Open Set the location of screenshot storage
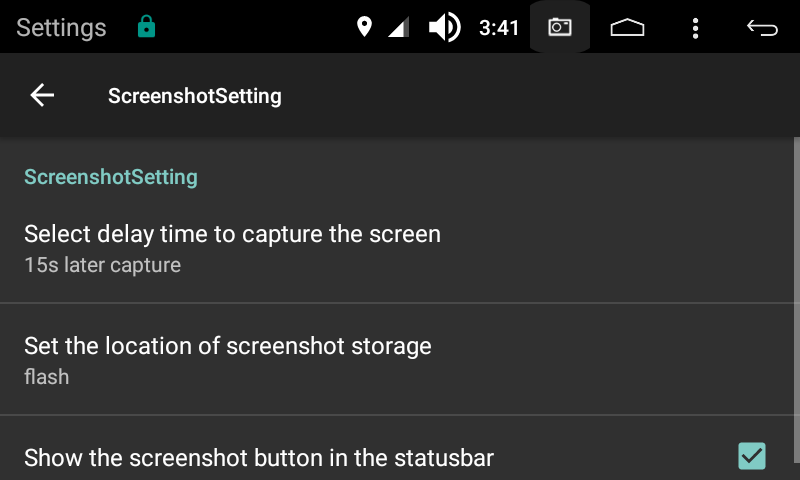The image size is (800, 480). pyautogui.click(x=397, y=360)
